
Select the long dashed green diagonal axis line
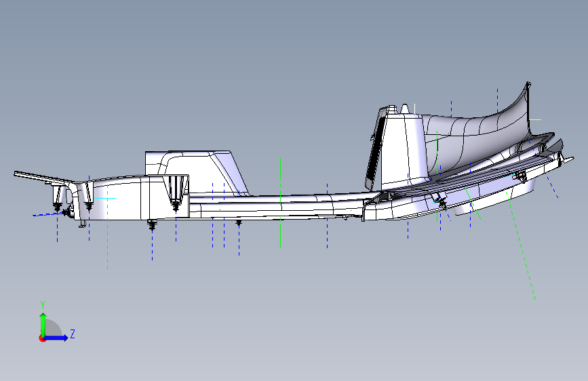pyautogui.click(x=520, y=245)
